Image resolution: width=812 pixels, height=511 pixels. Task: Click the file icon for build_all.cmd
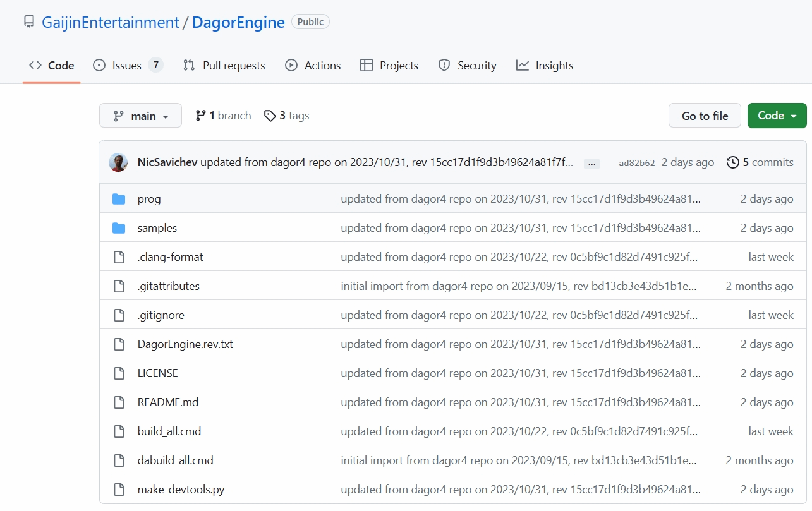coord(119,431)
